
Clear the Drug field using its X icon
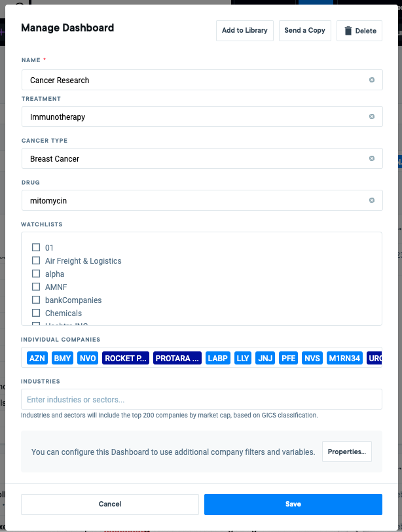click(372, 200)
